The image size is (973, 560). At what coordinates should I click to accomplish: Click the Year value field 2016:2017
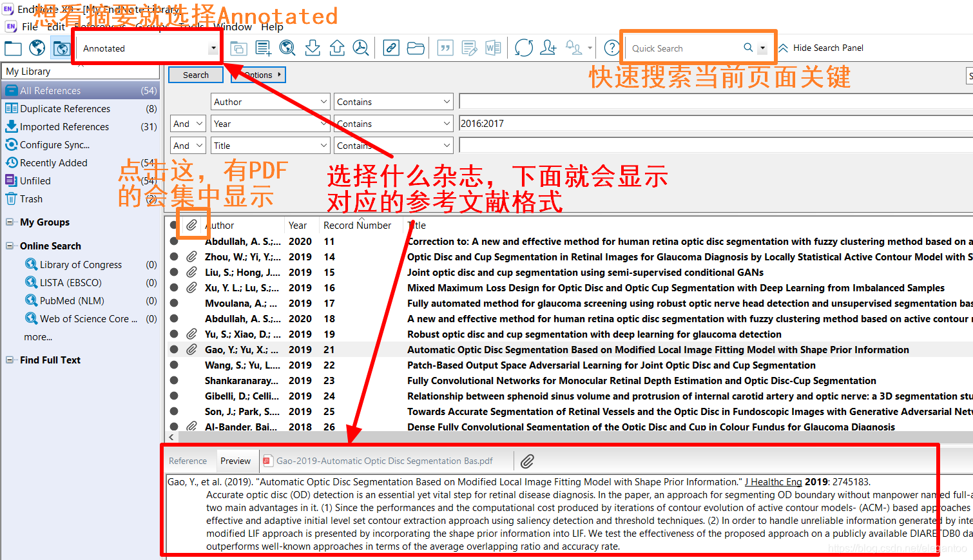(715, 124)
